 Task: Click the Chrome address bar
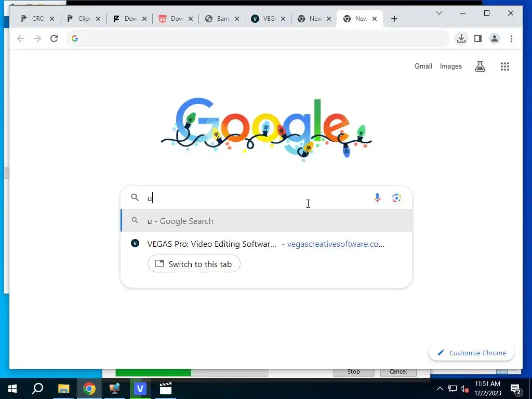258,38
